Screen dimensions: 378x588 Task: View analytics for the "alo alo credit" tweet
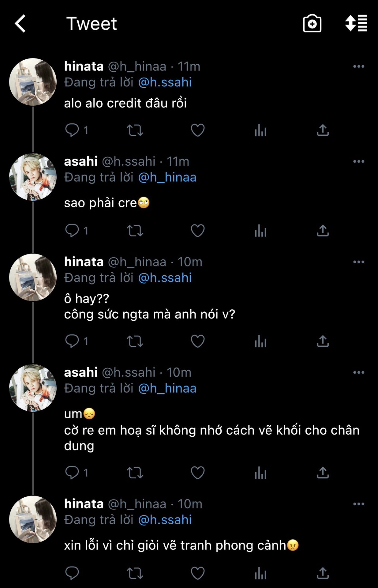coord(260,130)
